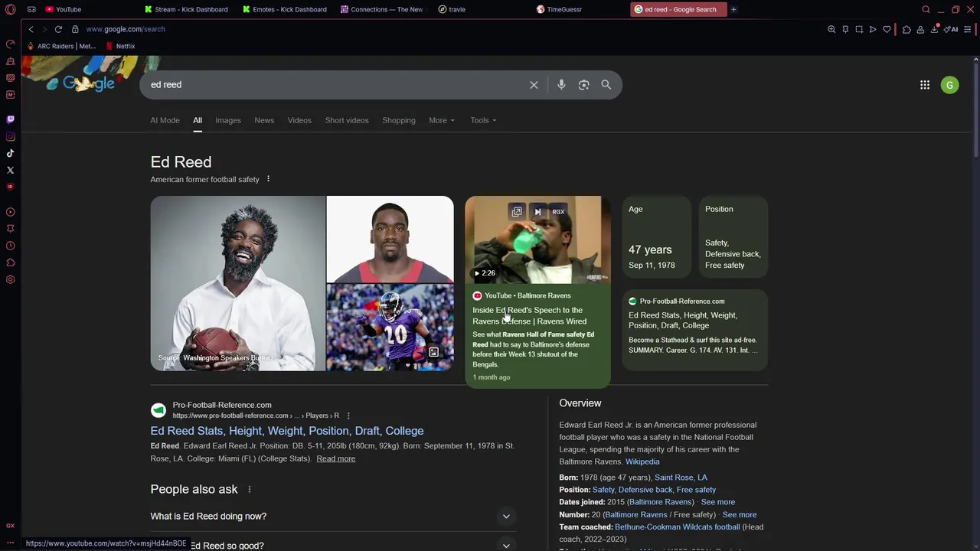Open the Netflix bookmark

[x=120, y=46]
